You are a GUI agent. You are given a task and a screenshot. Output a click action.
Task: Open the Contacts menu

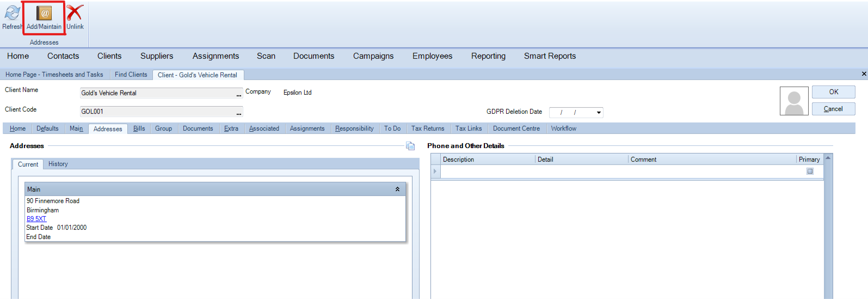(x=63, y=56)
